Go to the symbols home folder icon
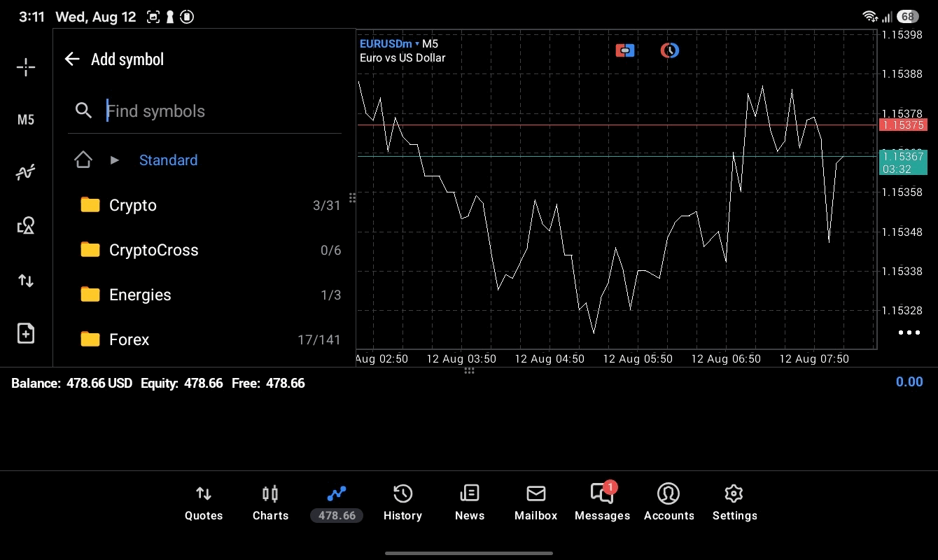Screen dimensions: 938x560 click(83, 160)
